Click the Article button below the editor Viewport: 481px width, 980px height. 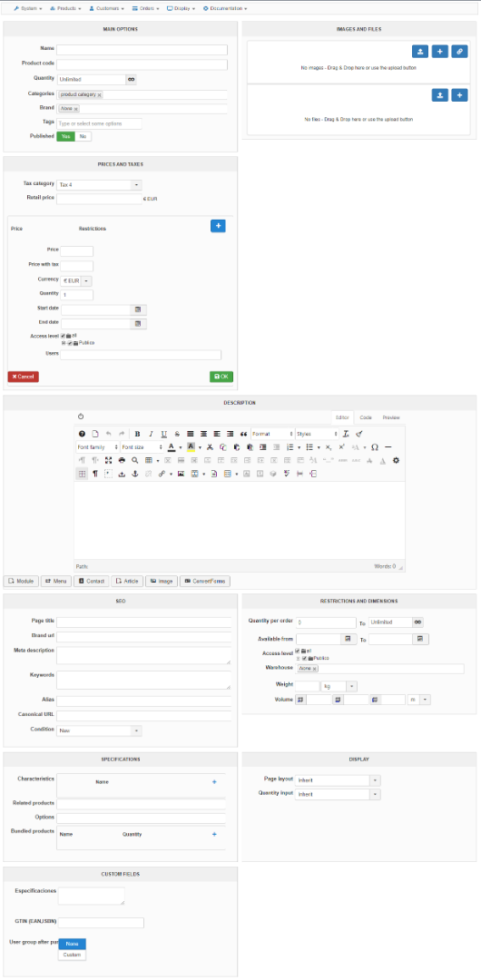pos(127,582)
